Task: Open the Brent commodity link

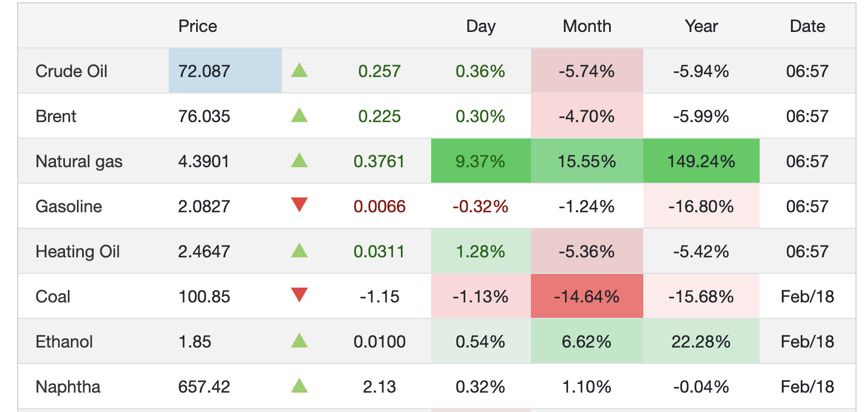Action: tap(56, 116)
